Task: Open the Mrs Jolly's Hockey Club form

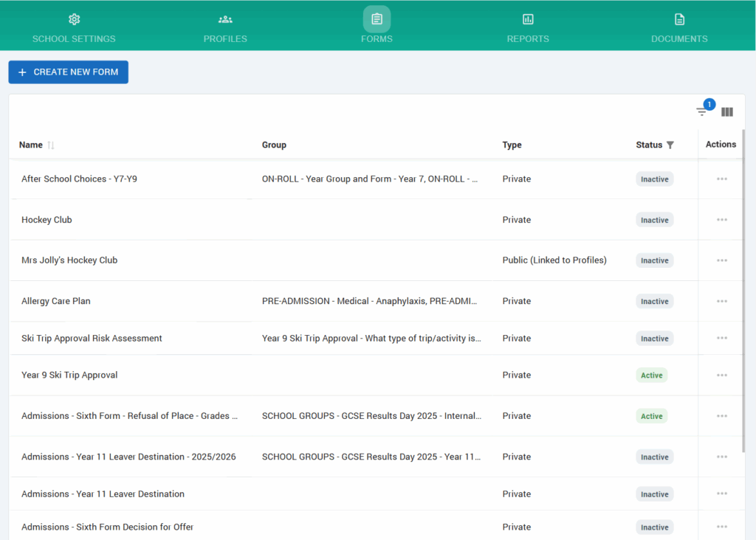Action: coord(69,260)
